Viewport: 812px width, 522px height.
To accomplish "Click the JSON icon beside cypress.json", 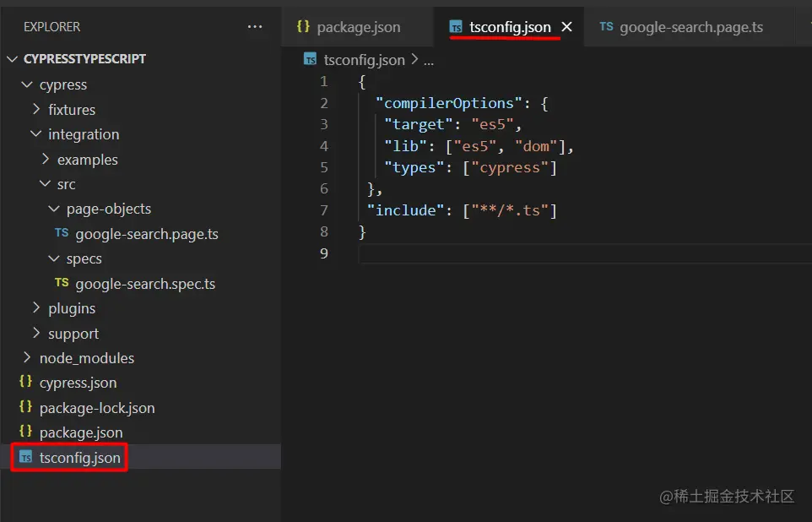I will coord(25,383).
